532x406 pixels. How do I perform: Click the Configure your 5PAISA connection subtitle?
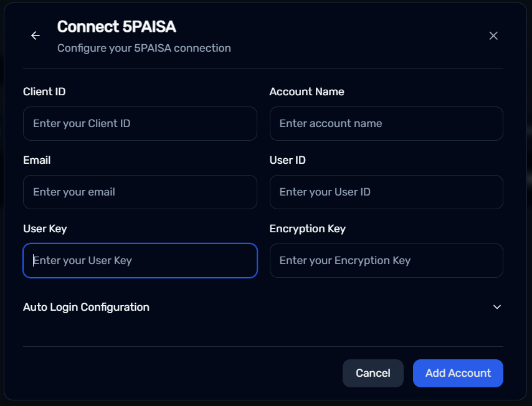pyautogui.click(x=144, y=48)
